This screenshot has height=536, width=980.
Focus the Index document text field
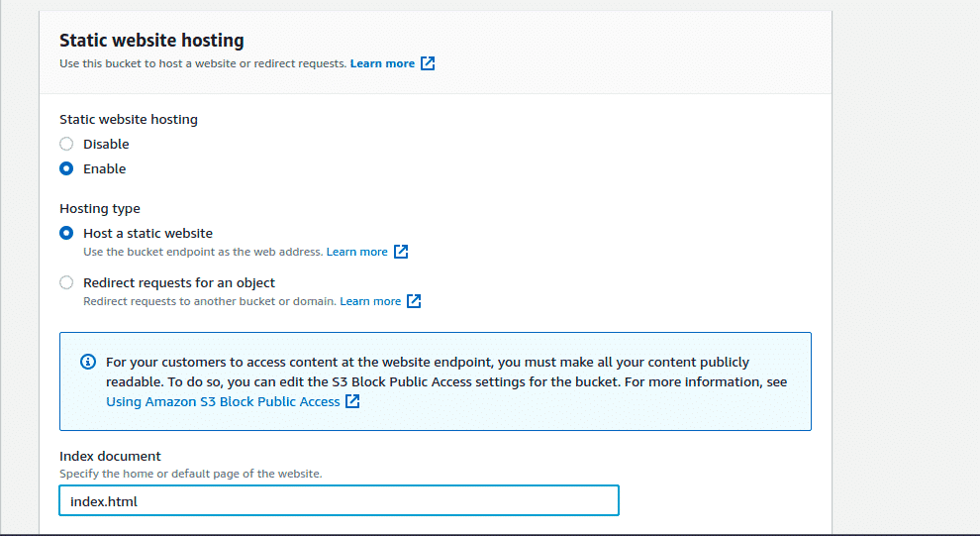click(339, 500)
